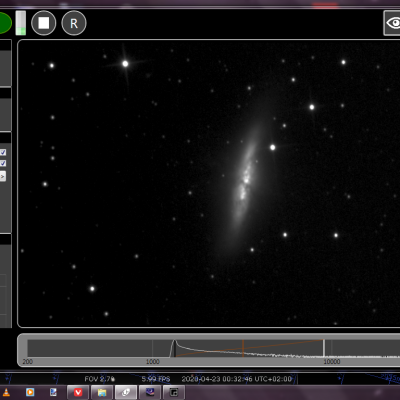Click the small '>' arrow button

pyautogui.click(x=3, y=176)
